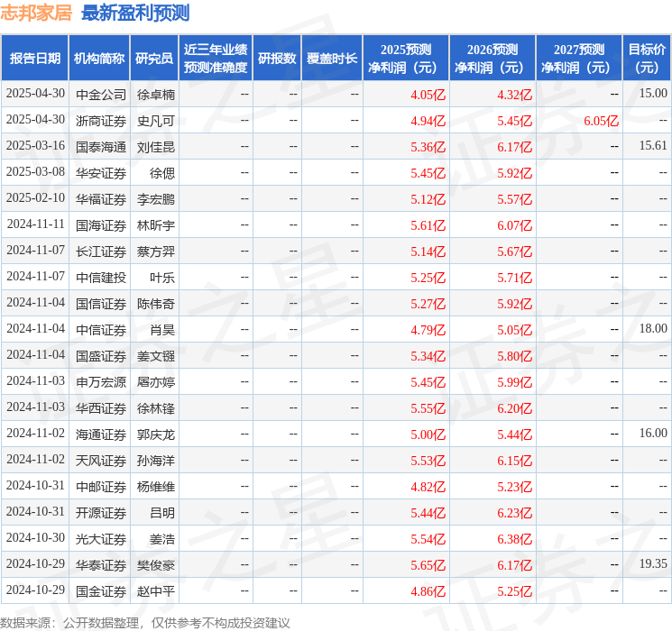Click target price 16.00
The width and height of the screenshot is (672, 631).
[653, 433]
